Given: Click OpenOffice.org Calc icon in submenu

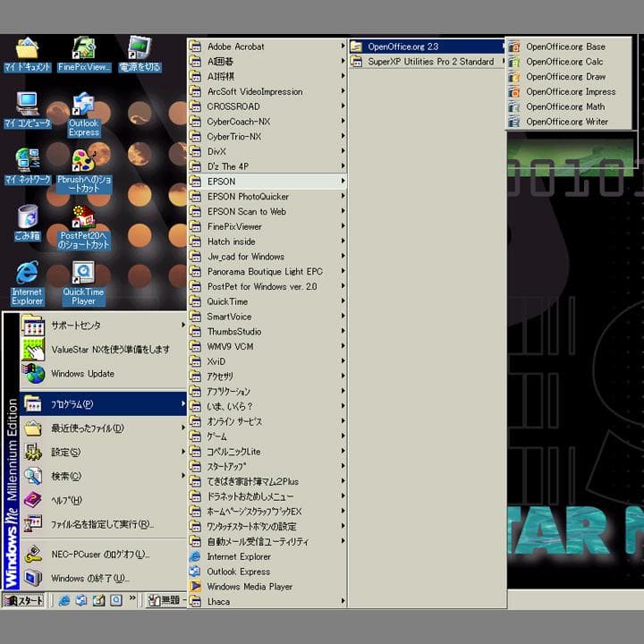Looking at the screenshot, I should pos(513,62).
